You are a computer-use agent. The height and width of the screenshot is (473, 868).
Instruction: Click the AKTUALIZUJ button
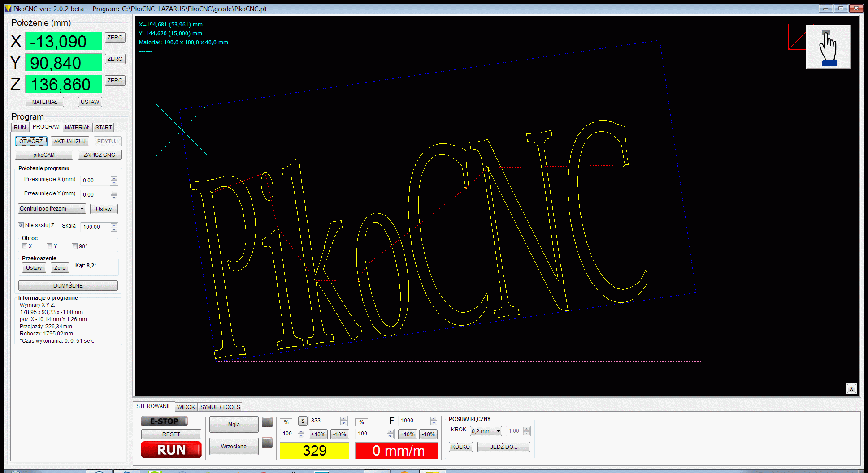click(x=70, y=142)
